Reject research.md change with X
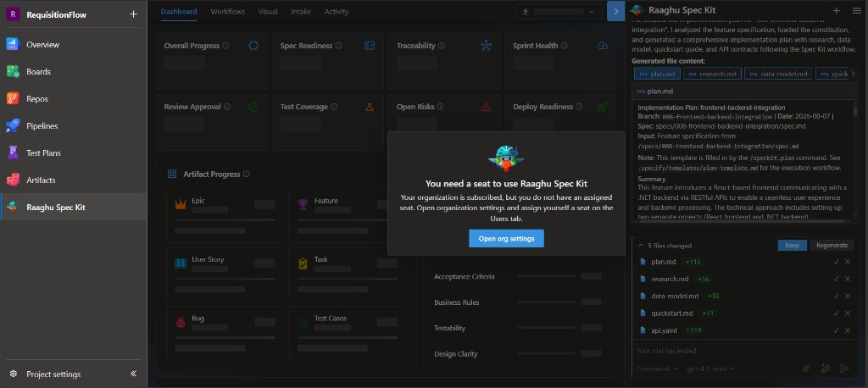 tap(848, 279)
